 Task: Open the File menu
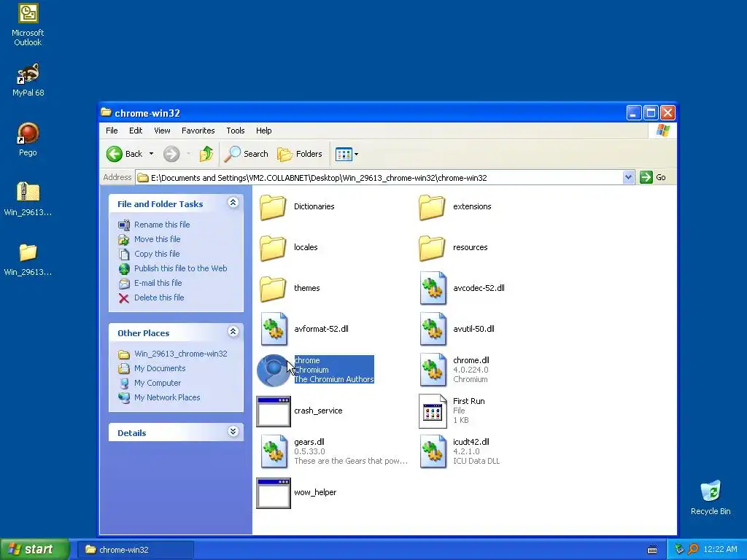point(112,131)
